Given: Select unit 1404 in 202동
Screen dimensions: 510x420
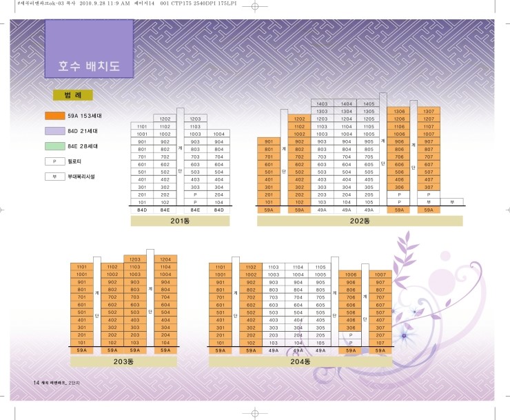Looking at the screenshot, I should tap(347, 103).
